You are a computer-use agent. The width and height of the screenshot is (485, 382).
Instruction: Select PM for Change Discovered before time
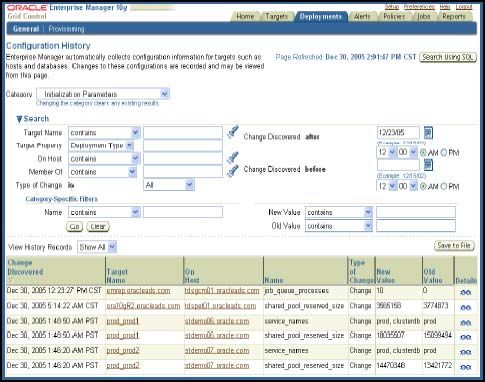tap(444, 186)
